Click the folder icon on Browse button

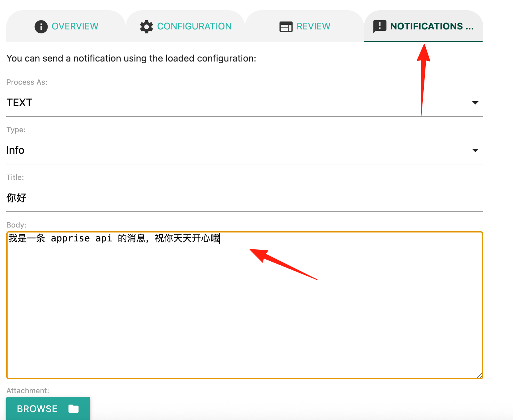(x=74, y=409)
